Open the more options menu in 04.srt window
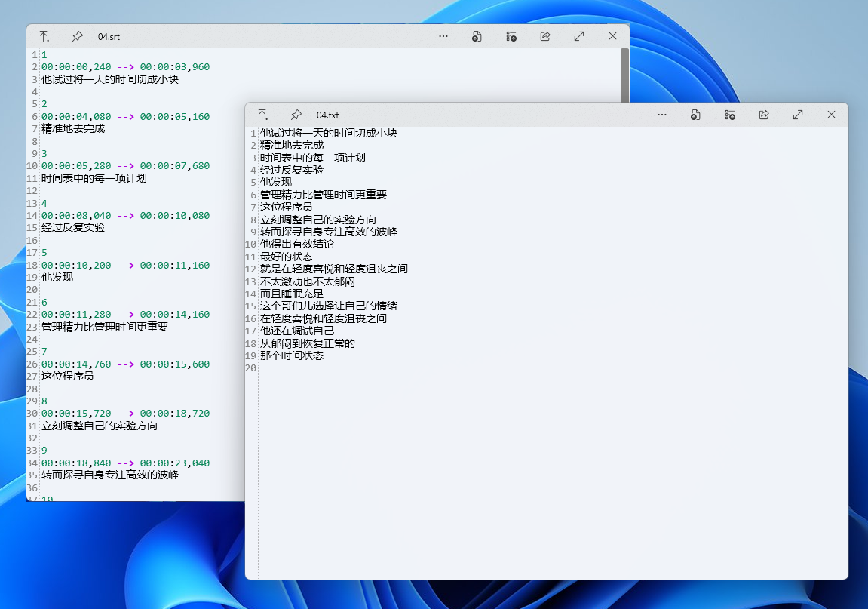Image resolution: width=868 pixels, height=609 pixels. point(443,36)
